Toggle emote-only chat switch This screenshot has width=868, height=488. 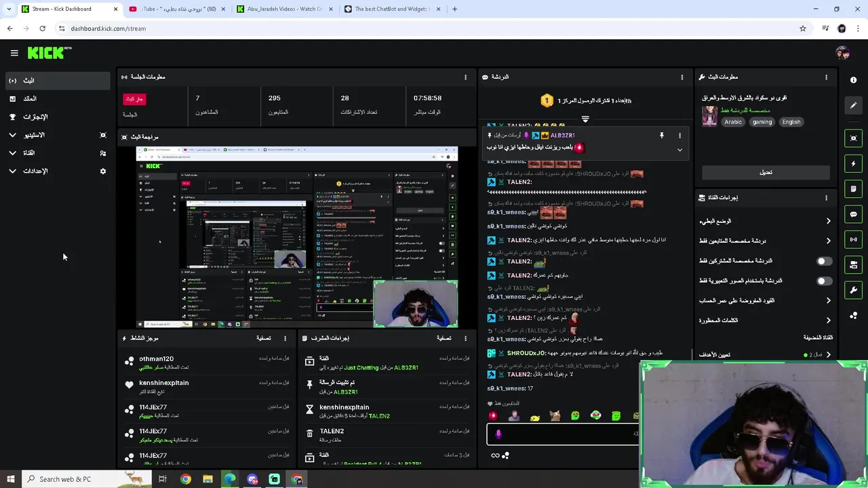[824, 281]
